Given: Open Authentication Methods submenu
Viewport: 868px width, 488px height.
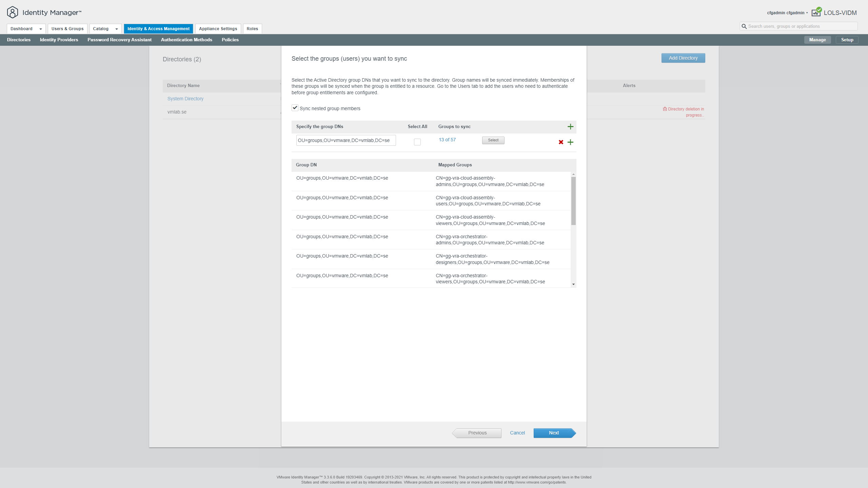Looking at the screenshot, I should tap(186, 40).
